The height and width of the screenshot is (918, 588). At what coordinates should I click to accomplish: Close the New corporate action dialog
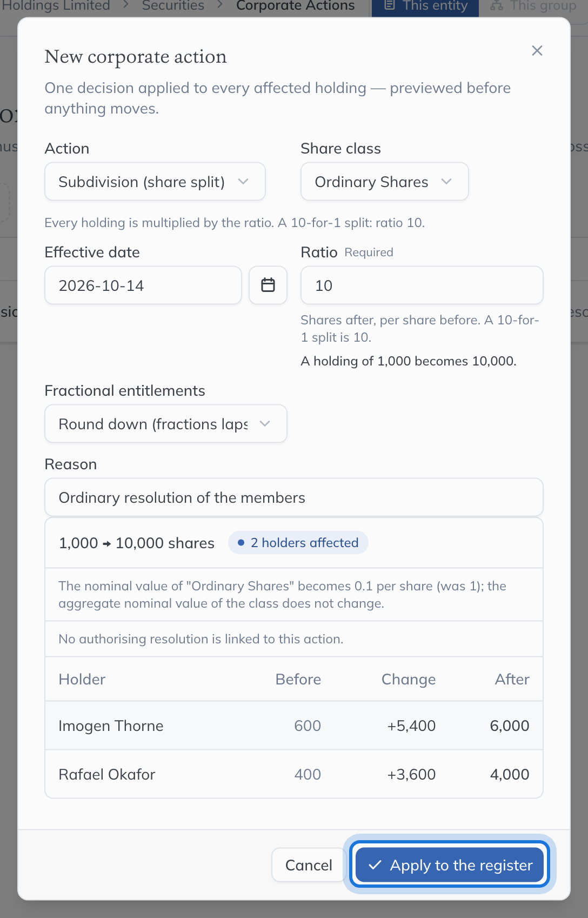coord(537,51)
